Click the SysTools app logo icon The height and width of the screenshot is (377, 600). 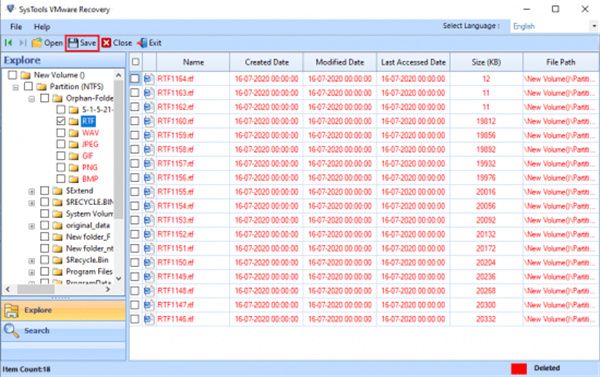tap(11, 9)
